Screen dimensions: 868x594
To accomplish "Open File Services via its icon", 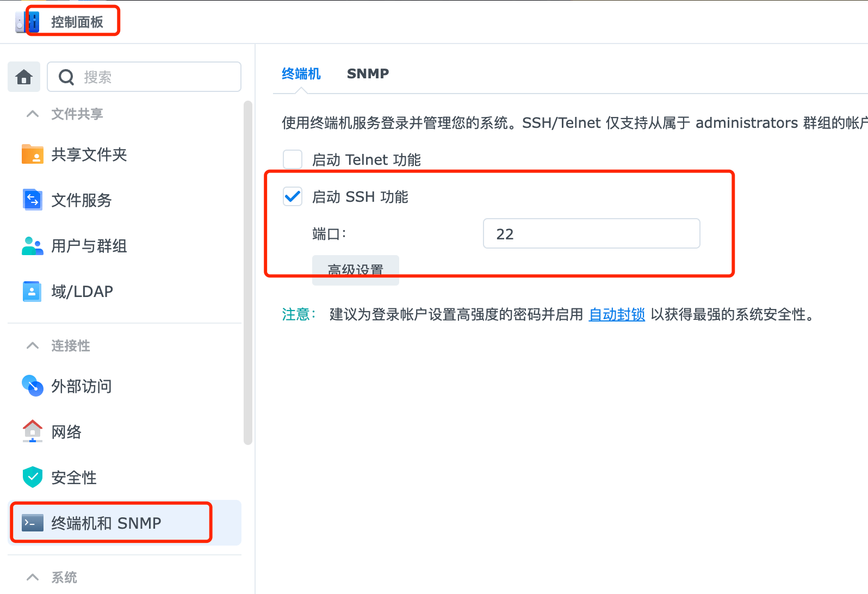I will 33,200.
